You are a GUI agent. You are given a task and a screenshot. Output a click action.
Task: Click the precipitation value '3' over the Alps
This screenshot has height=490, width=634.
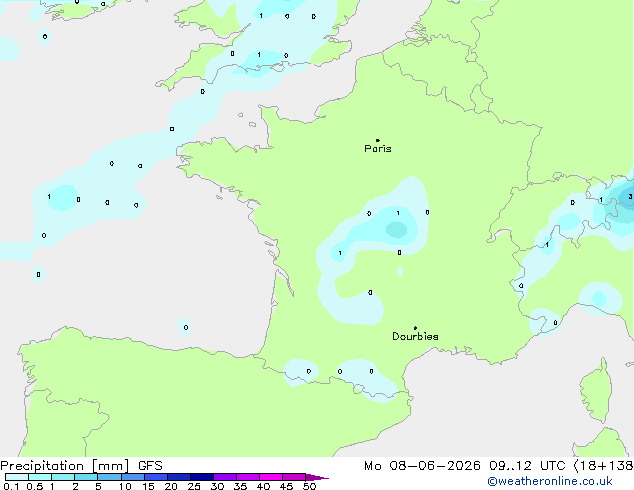tap(630, 197)
